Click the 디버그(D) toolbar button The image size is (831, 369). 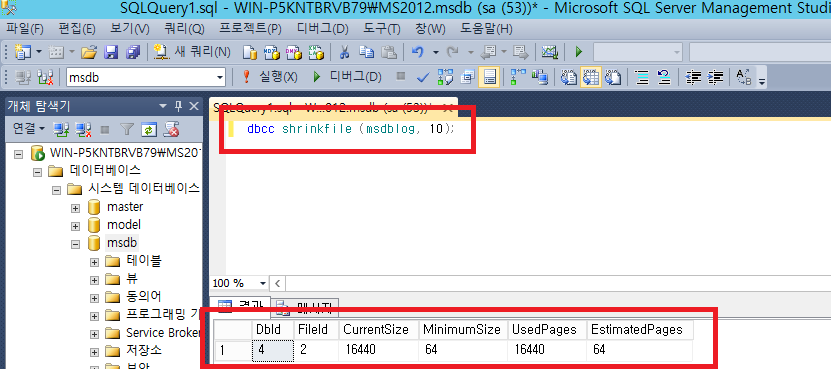pos(347,78)
